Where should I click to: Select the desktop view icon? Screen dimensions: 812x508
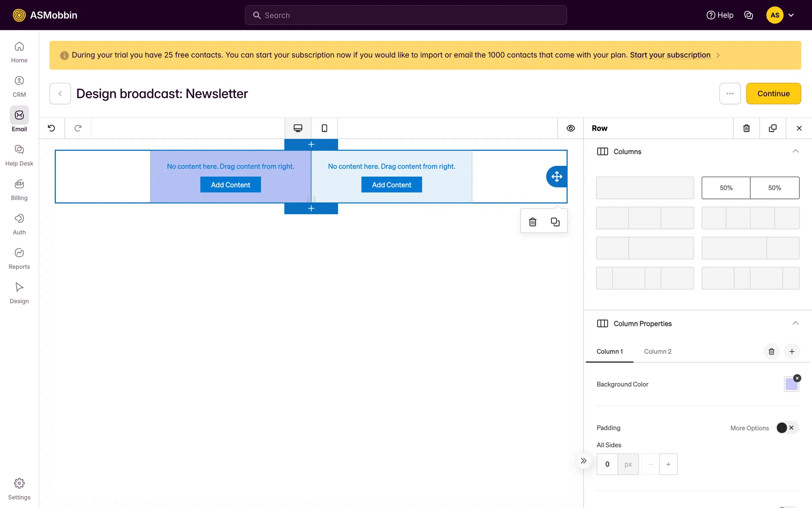click(298, 128)
